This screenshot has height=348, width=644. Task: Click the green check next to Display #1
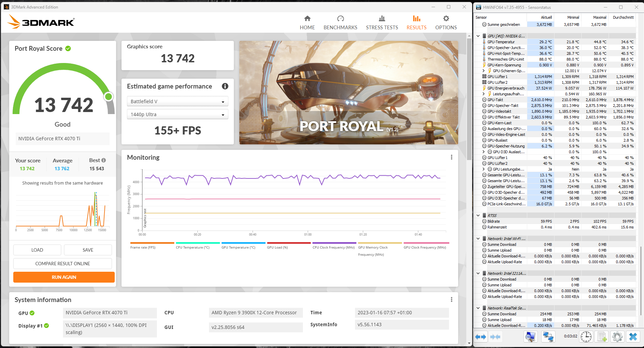(46, 326)
